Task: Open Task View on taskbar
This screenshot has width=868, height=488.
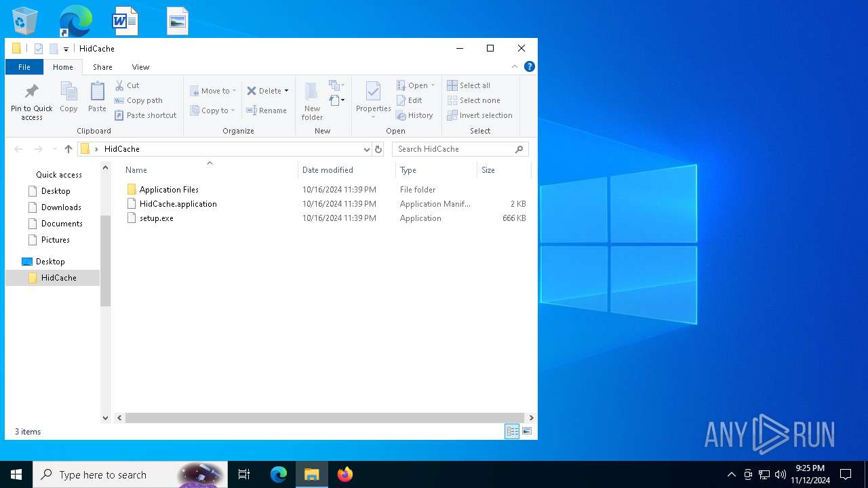Action: 244,474
